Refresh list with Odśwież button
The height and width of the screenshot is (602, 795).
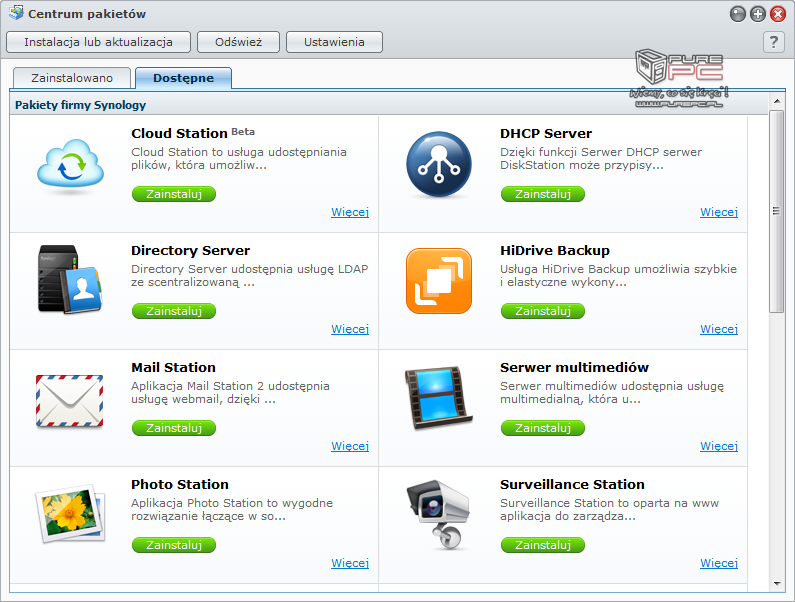[238, 42]
